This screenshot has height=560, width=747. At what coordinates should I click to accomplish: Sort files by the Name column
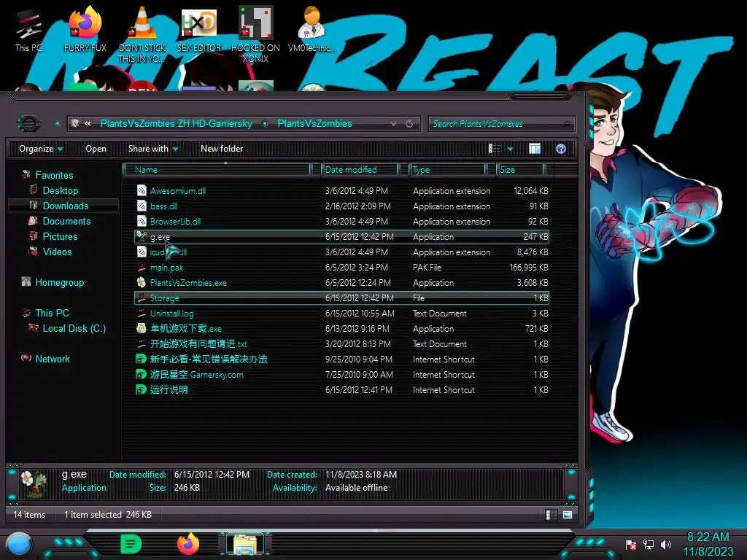217,169
